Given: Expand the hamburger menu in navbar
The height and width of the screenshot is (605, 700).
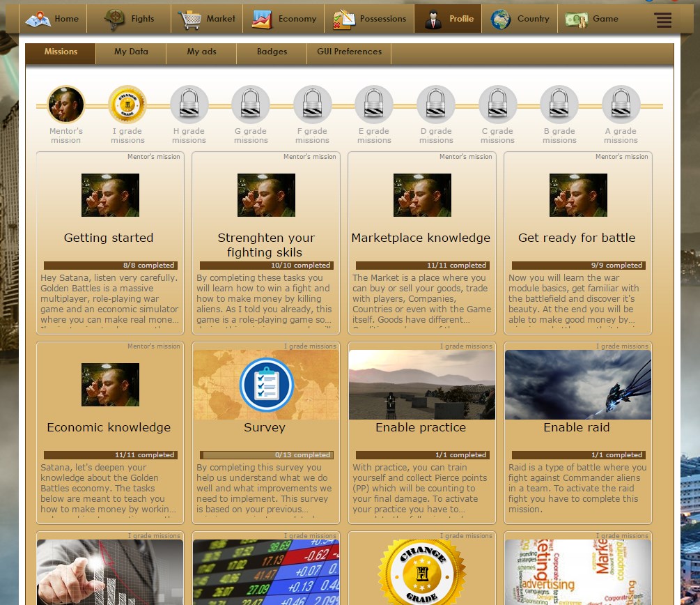Looking at the screenshot, I should (x=664, y=20).
